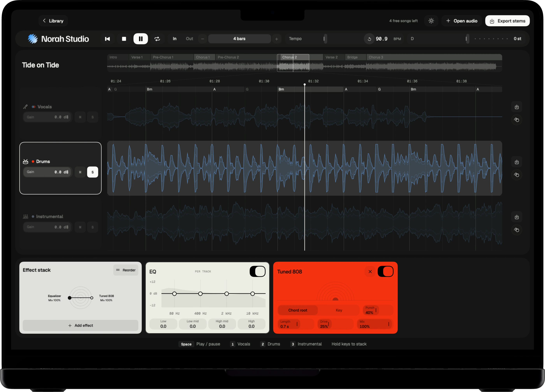The height and width of the screenshot is (392, 545).
Task: Jump to the Pre-Chorus 1 section
Action: pyautogui.click(x=172, y=57)
